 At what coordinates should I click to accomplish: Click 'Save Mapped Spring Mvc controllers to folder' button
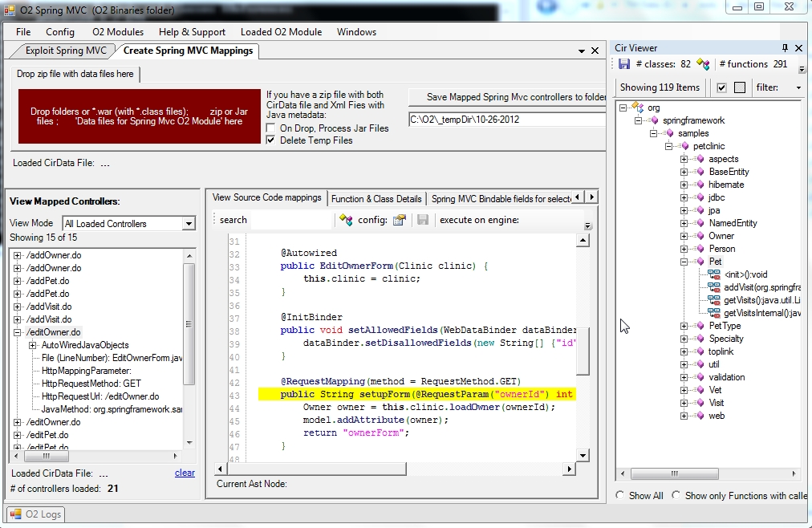pos(507,97)
